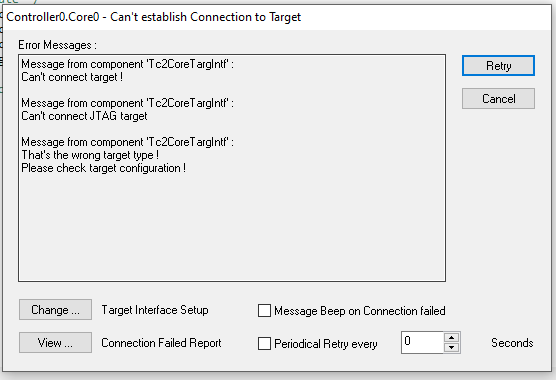This screenshot has width=556, height=380.
Task: Click the "Can't connect JTAG target" line
Action: pos(84,116)
